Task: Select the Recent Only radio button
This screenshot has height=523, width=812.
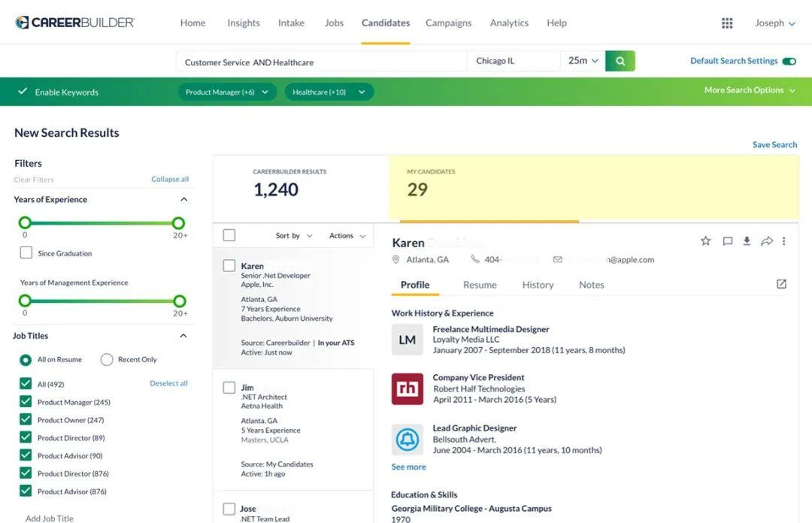Action: pos(107,359)
